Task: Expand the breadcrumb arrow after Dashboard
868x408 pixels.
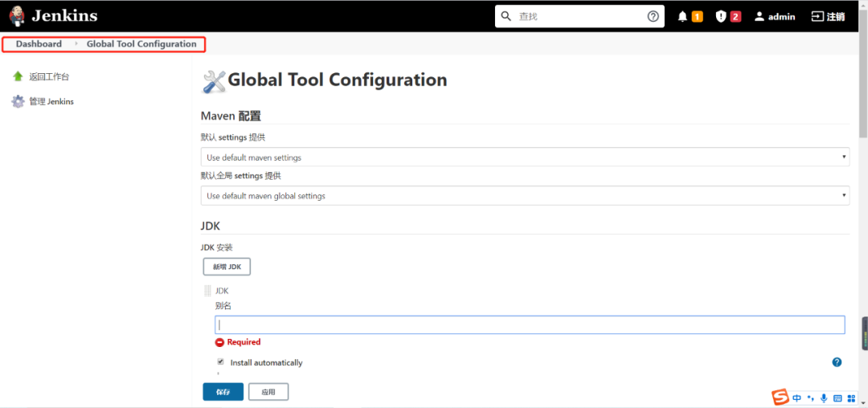Action: pos(76,43)
